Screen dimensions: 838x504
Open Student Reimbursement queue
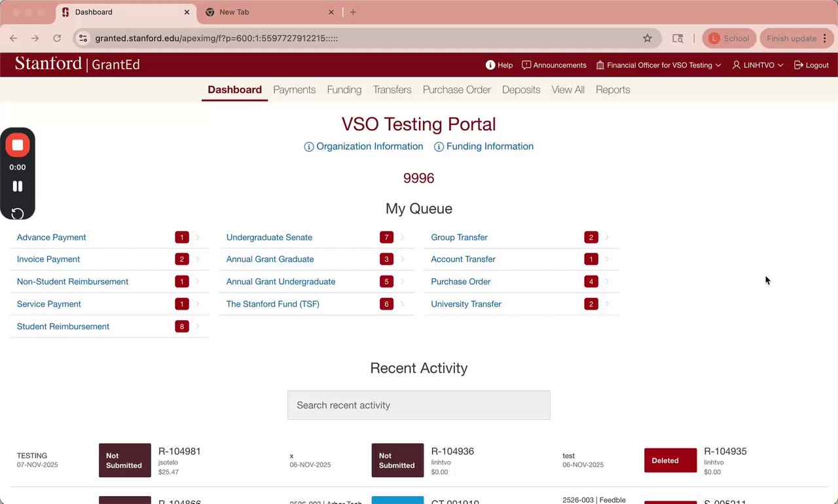pyautogui.click(x=63, y=327)
